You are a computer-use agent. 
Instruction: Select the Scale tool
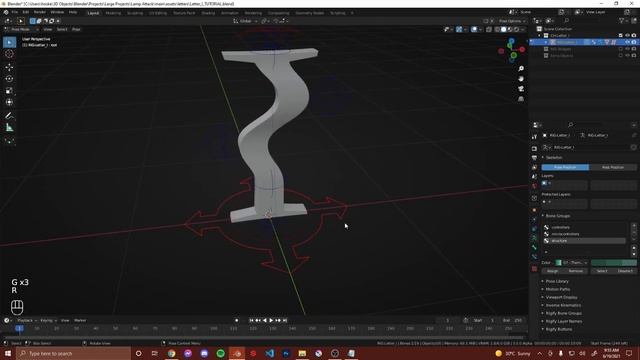pos(9,91)
